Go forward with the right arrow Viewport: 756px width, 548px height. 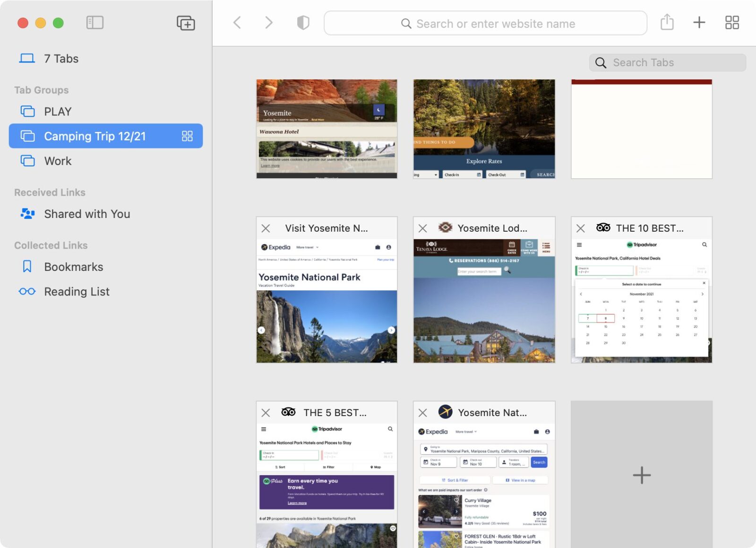268,22
